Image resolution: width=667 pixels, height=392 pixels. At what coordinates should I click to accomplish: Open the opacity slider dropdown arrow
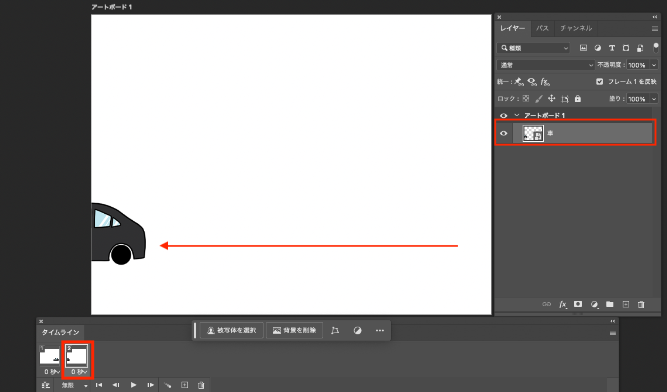(654, 65)
